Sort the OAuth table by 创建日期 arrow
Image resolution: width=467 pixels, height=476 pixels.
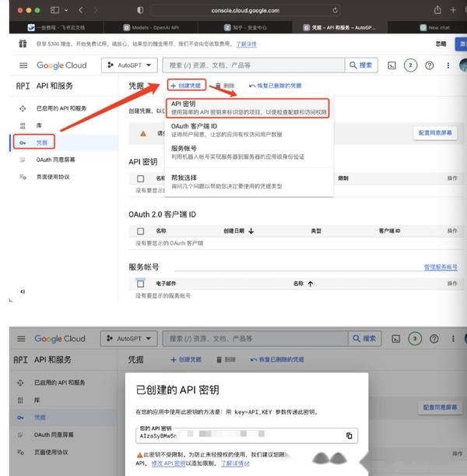pos(251,231)
